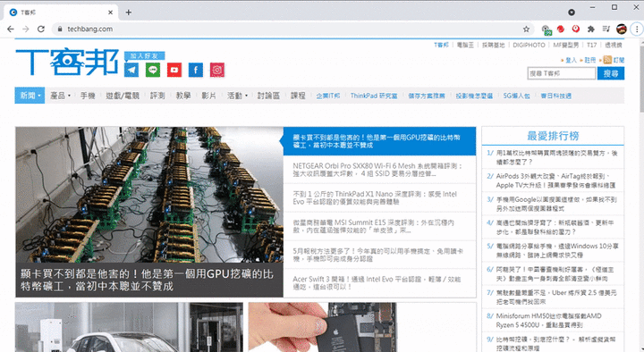Viewport: 644px width, 352px height.
Task: Open the 教學 nav item
Action: (x=183, y=96)
